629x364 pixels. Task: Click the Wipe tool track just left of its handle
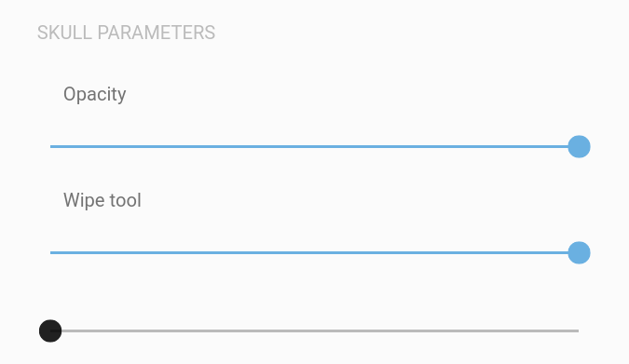click(560, 253)
